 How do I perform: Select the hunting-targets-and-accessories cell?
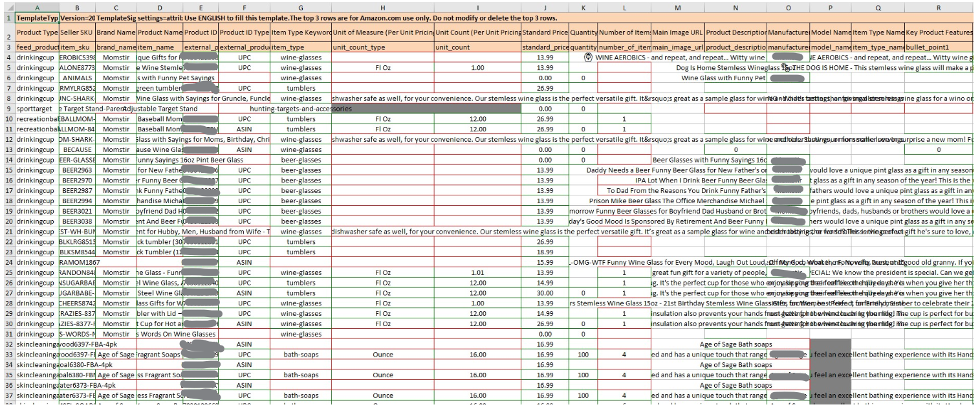click(300, 109)
